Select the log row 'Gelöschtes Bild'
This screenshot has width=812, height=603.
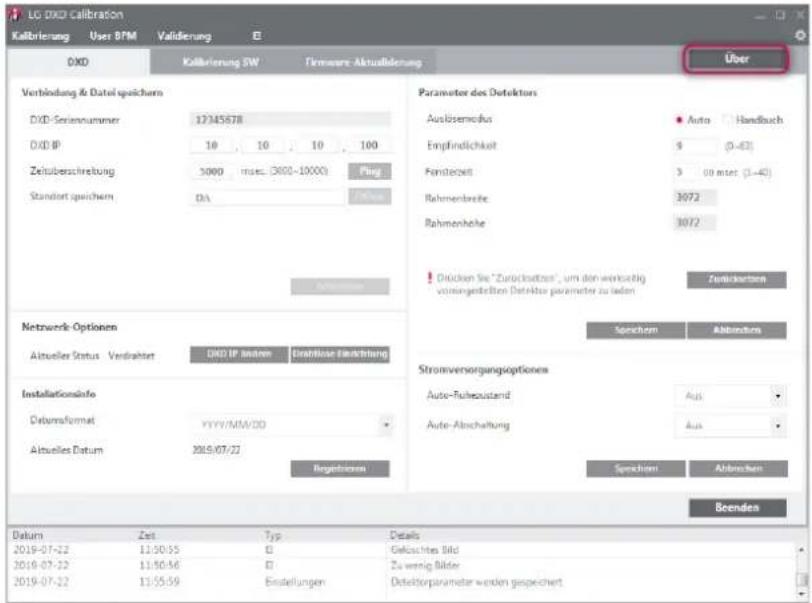(x=403, y=550)
